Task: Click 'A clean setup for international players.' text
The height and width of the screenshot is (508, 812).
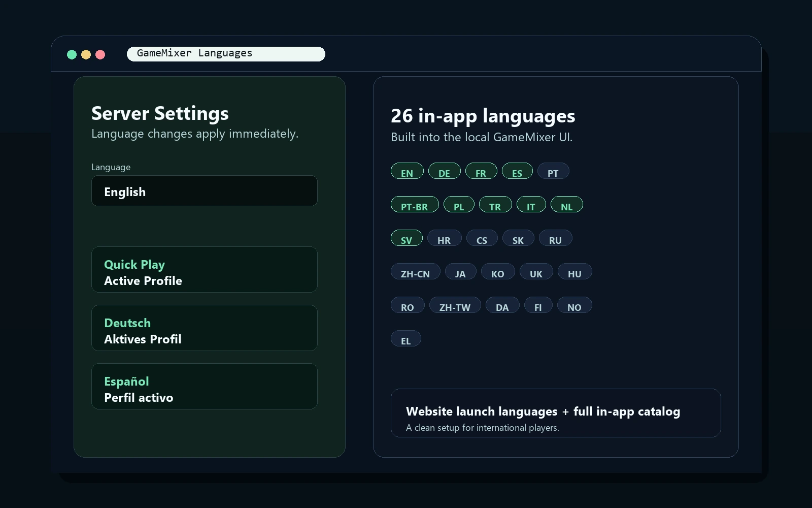Action: pyautogui.click(x=483, y=428)
